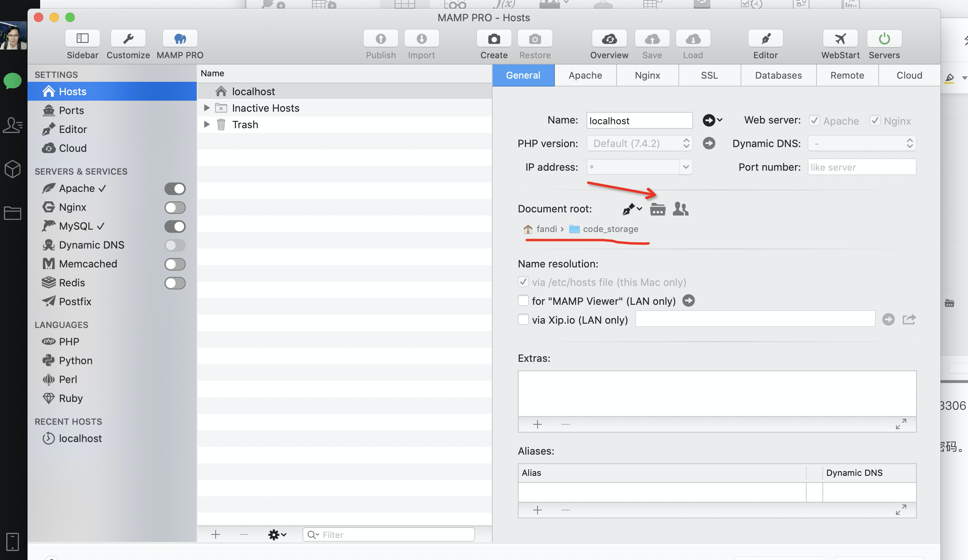
Task: Create a snapshot with the camera icon
Action: pos(494,39)
